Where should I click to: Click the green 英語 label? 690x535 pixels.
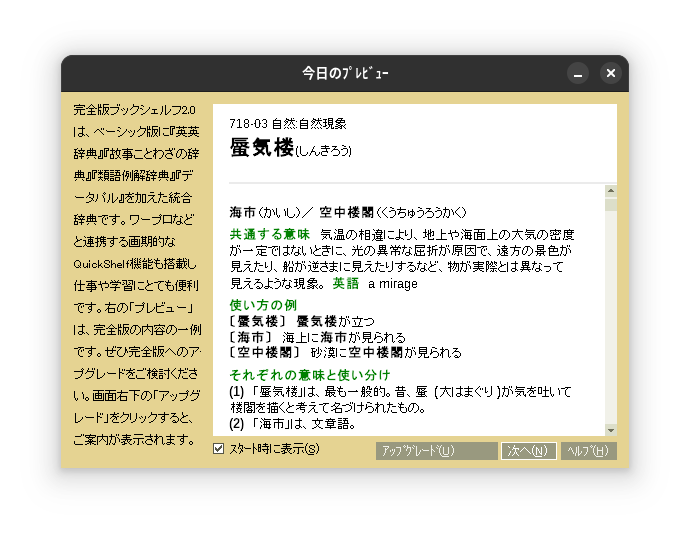(x=345, y=283)
